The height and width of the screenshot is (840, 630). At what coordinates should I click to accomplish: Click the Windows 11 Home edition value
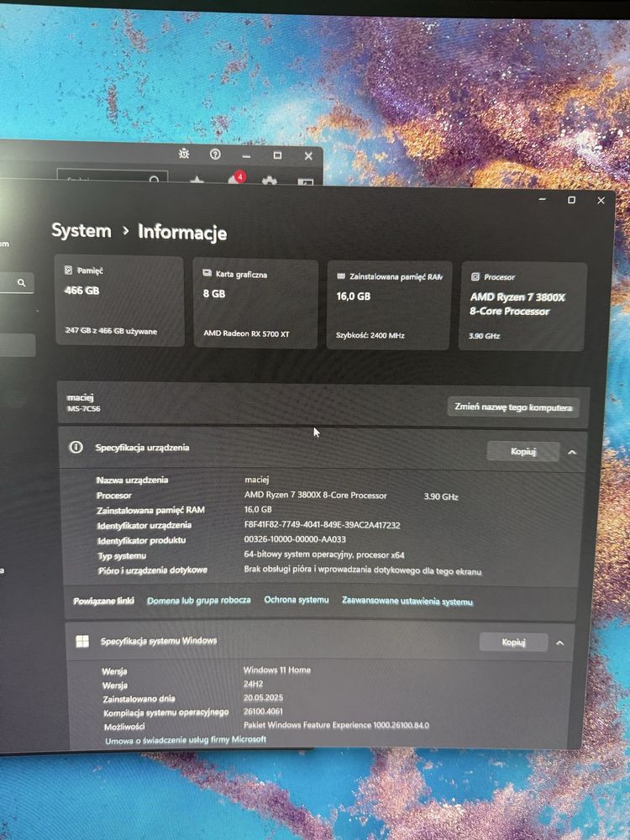click(277, 670)
